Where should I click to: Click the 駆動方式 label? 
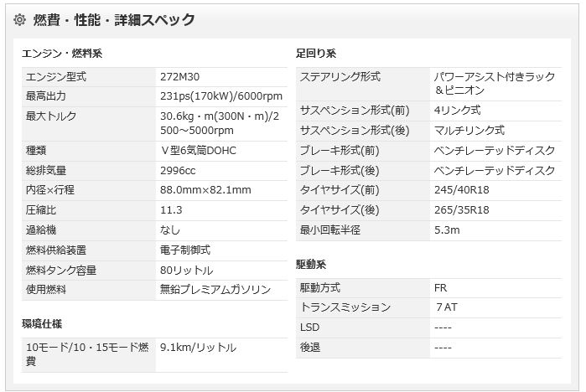[320, 288]
